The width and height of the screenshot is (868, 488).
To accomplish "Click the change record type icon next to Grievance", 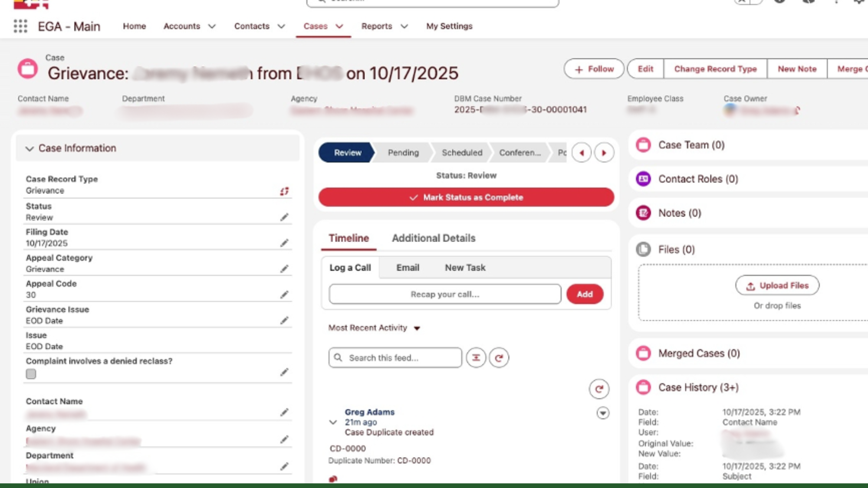I will [284, 191].
